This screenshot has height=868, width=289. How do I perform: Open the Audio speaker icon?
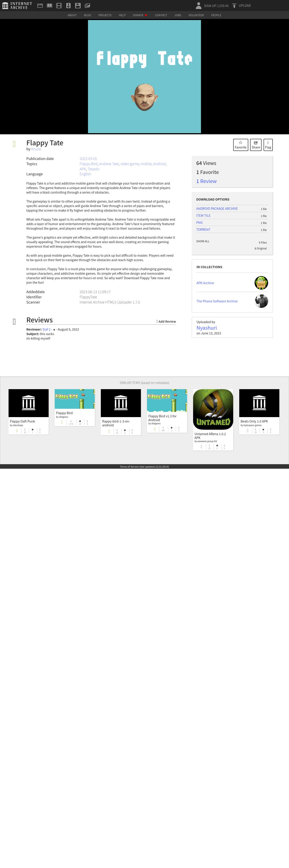68,5
